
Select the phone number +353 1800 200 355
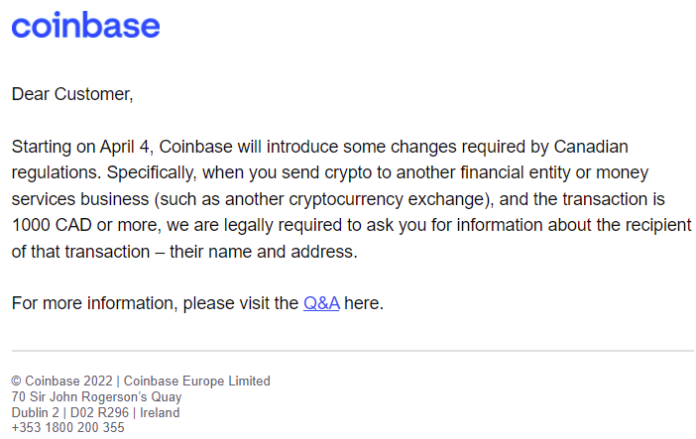(68, 427)
